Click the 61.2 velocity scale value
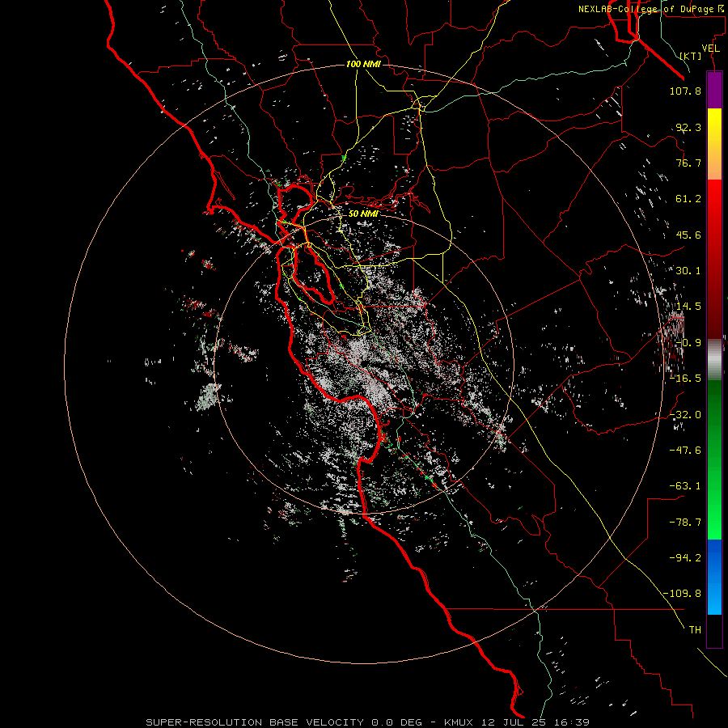Screen dimensions: 728x728 click(x=688, y=199)
